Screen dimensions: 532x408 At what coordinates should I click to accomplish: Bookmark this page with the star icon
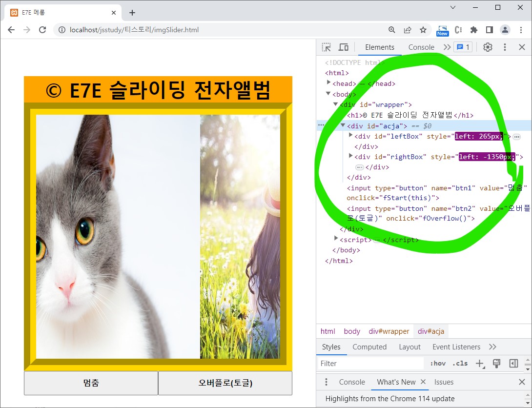pos(423,30)
